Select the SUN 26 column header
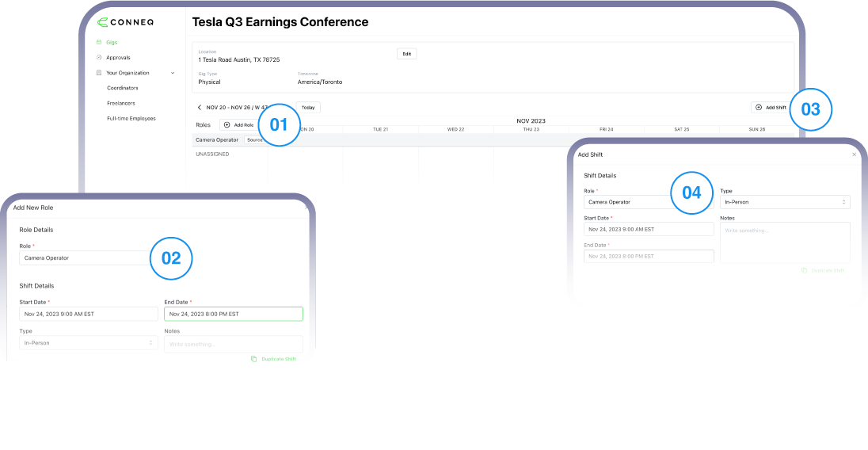 point(757,129)
